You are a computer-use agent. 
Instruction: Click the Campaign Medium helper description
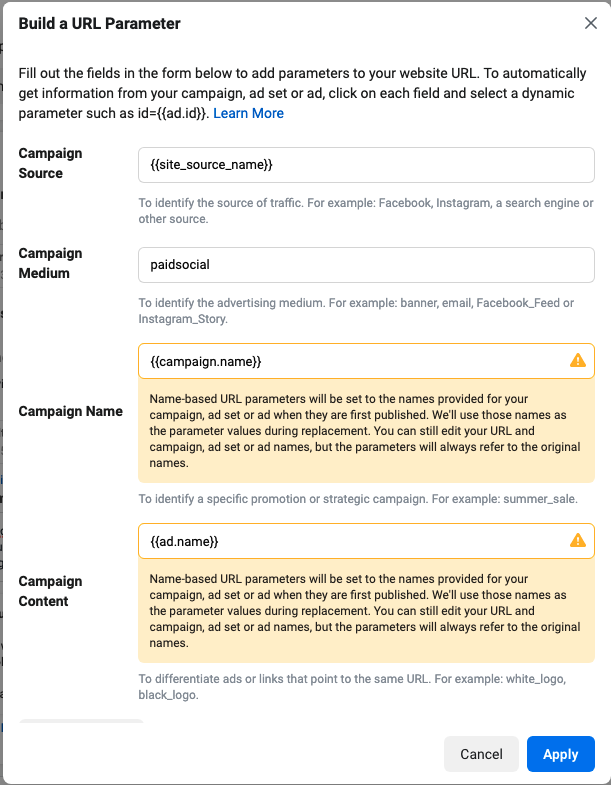[366, 311]
